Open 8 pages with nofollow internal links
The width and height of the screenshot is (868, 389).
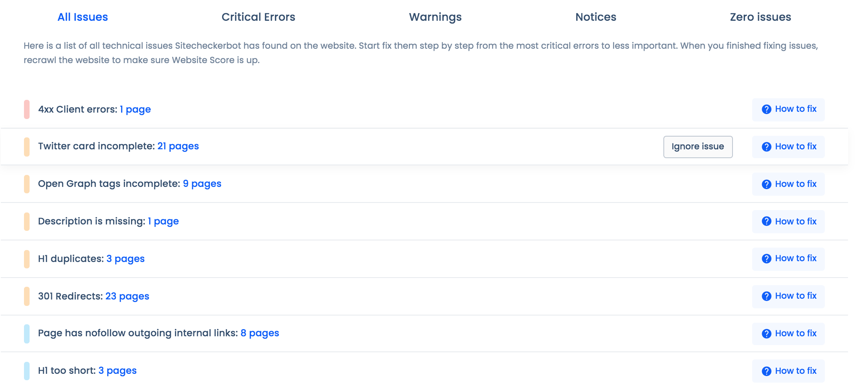click(x=260, y=333)
